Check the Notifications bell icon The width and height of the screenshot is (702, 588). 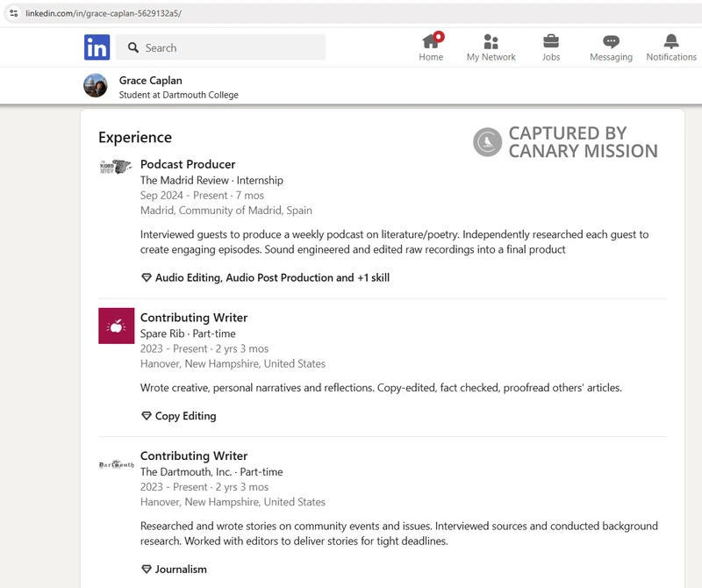coord(671,41)
